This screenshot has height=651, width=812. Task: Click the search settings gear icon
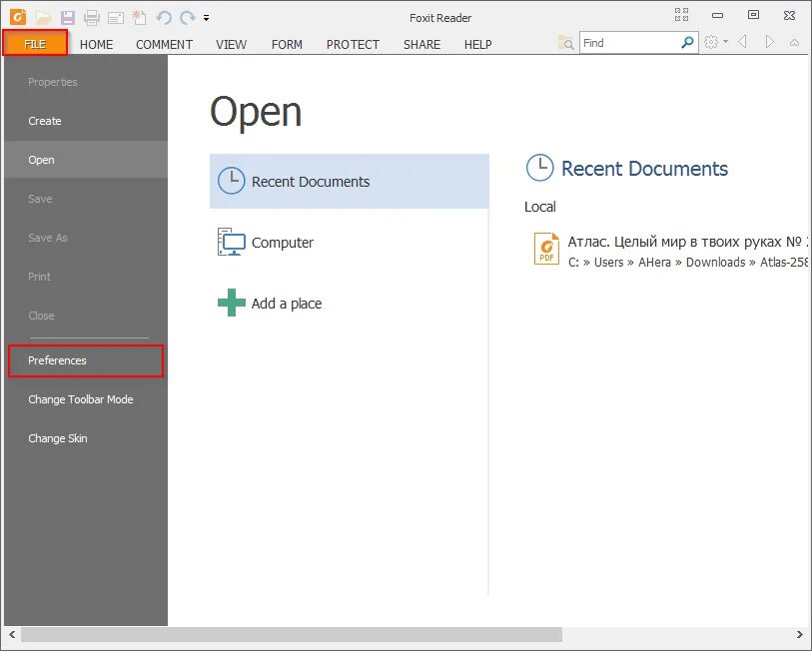(x=711, y=42)
